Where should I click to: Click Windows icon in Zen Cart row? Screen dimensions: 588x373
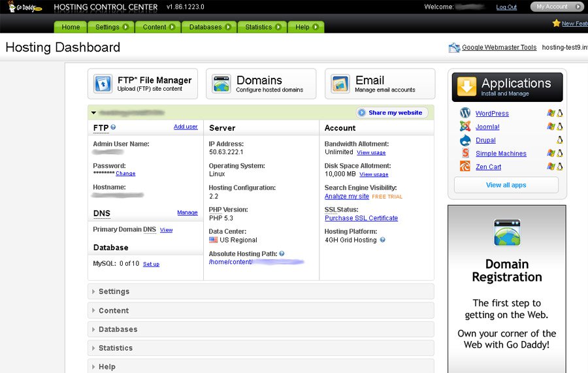551,167
